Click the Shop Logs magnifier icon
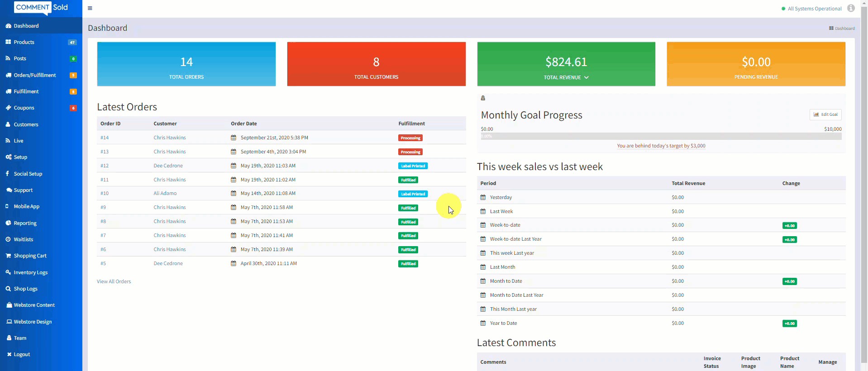Screen dimensions: 868x371 coord(8,289)
